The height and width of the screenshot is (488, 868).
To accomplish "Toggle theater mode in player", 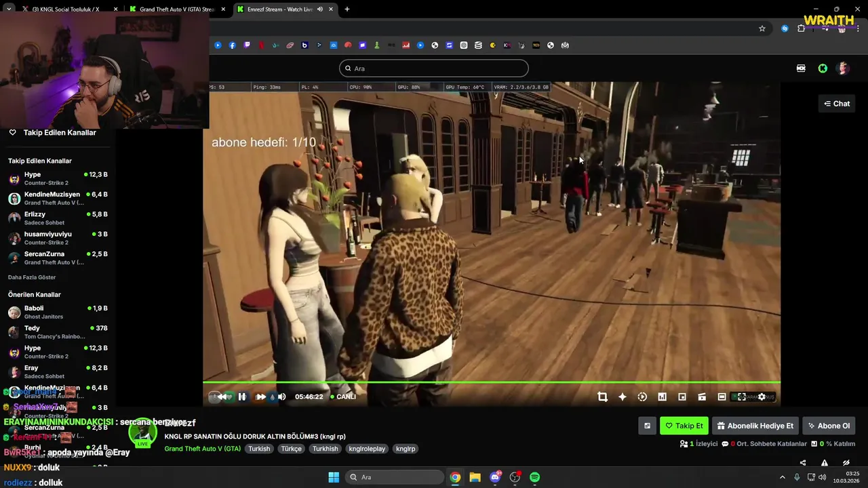I will 722,397.
